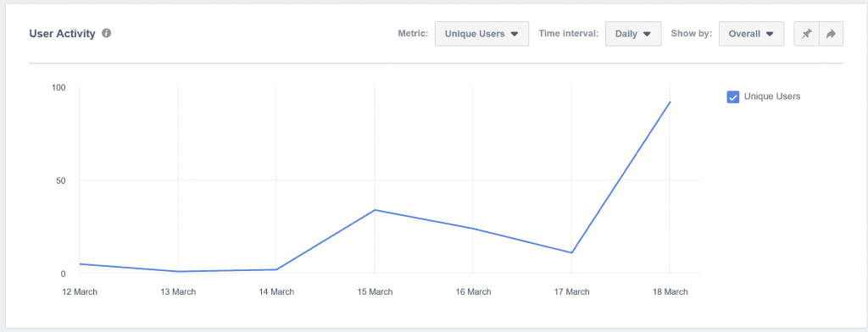The width and height of the screenshot is (868, 332).
Task: Click the Time interval: label
Action: (569, 34)
